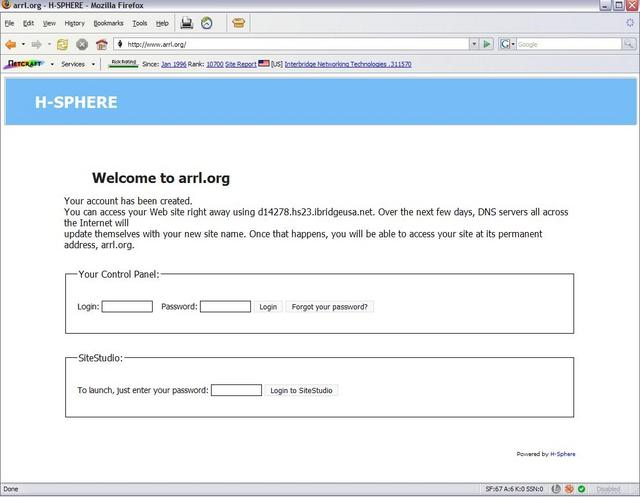Image resolution: width=640 pixels, height=497 pixels.
Task: Click the Services label in the Netcraft toolbar
Action: (x=73, y=64)
